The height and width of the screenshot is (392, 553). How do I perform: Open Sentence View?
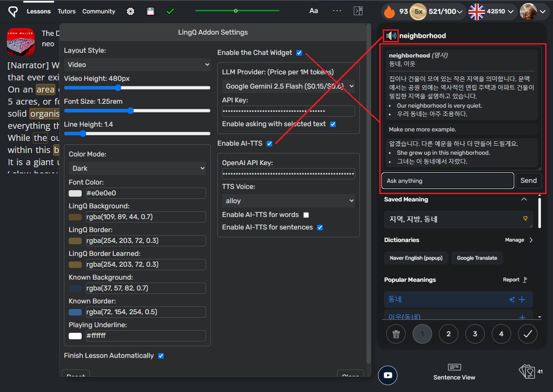(454, 372)
